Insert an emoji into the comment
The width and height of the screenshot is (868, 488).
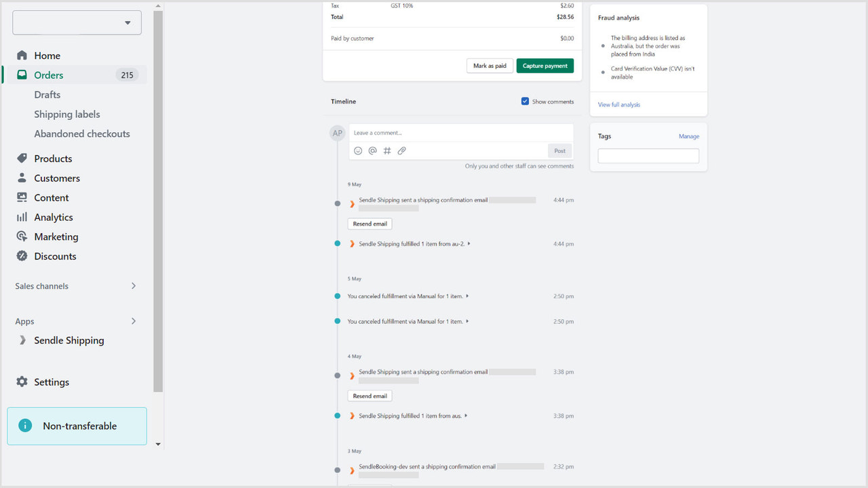[x=358, y=150]
